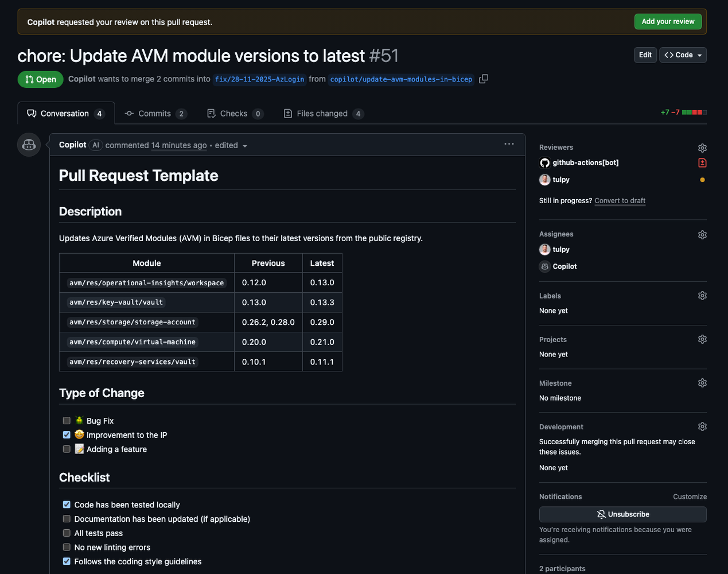Open the pull request settings gear for Reviewers
Image resolution: width=728 pixels, height=574 pixels.
click(x=702, y=148)
